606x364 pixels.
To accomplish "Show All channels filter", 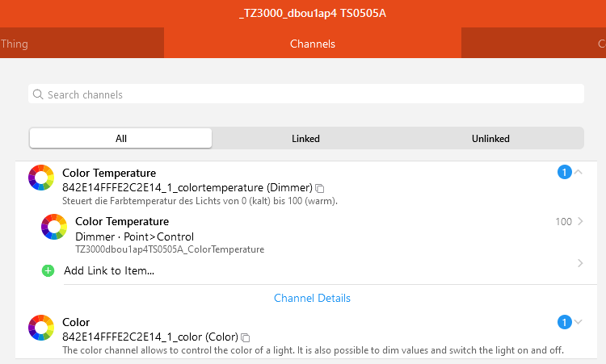I will (x=121, y=139).
